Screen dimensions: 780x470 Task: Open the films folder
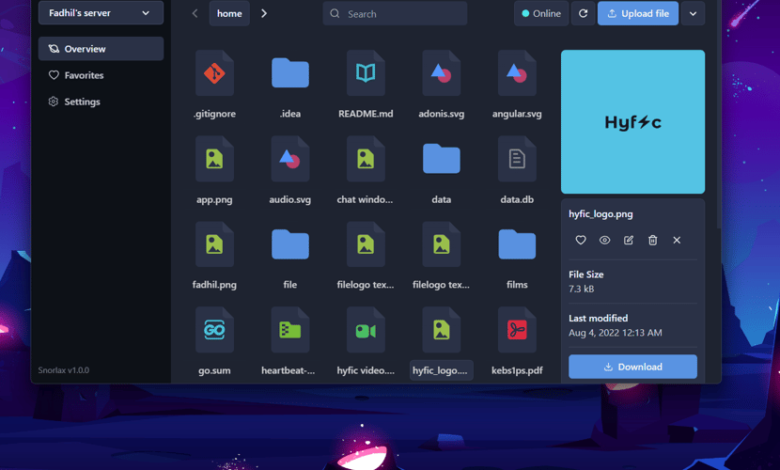click(517, 245)
